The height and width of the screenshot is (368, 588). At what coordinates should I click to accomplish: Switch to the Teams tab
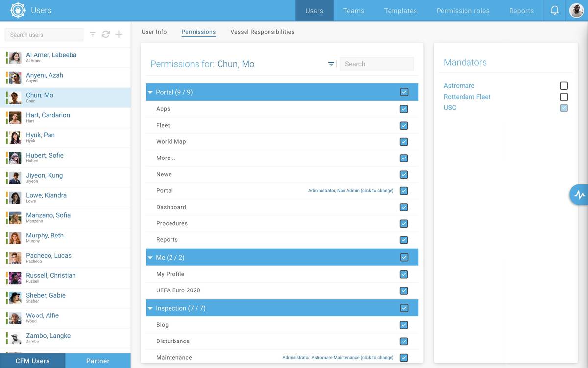(353, 10)
